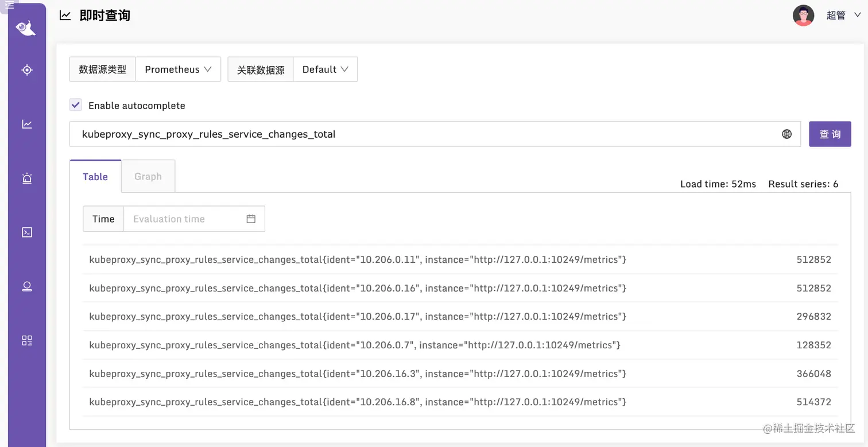The height and width of the screenshot is (447, 868).
Task: Open the calendar picker next to Evaluation time
Action: coord(250,219)
